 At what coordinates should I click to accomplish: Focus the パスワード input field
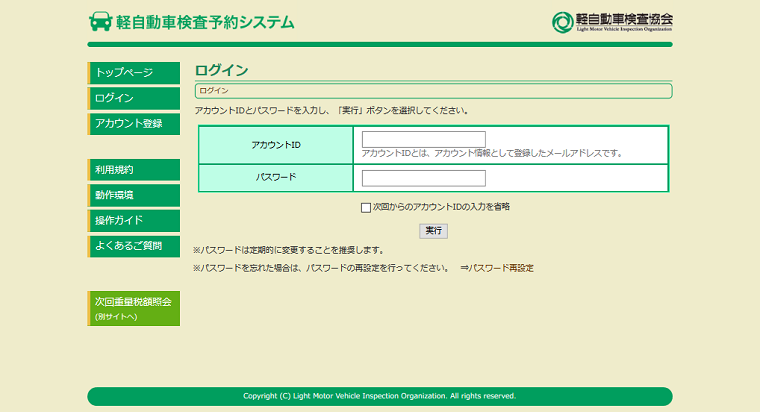pos(424,178)
